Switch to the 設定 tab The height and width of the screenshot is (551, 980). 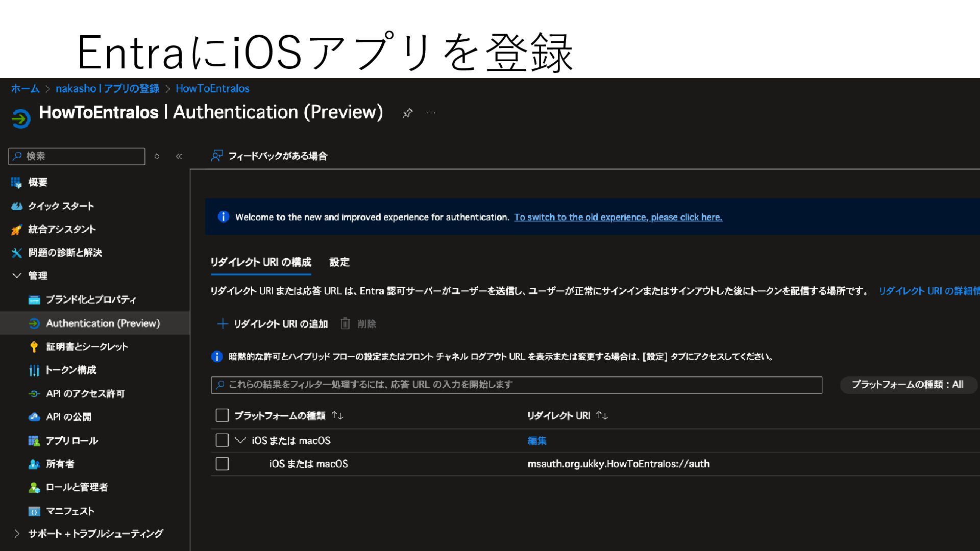[x=339, y=262]
